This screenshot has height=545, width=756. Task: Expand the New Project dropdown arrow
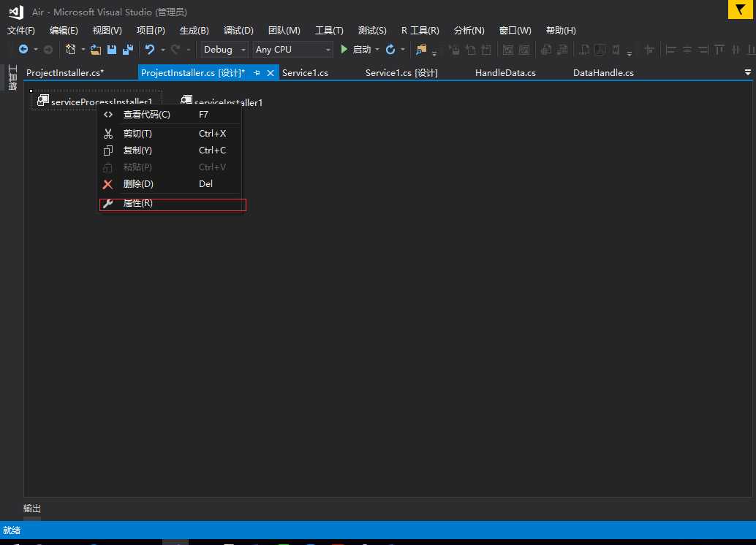83,49
